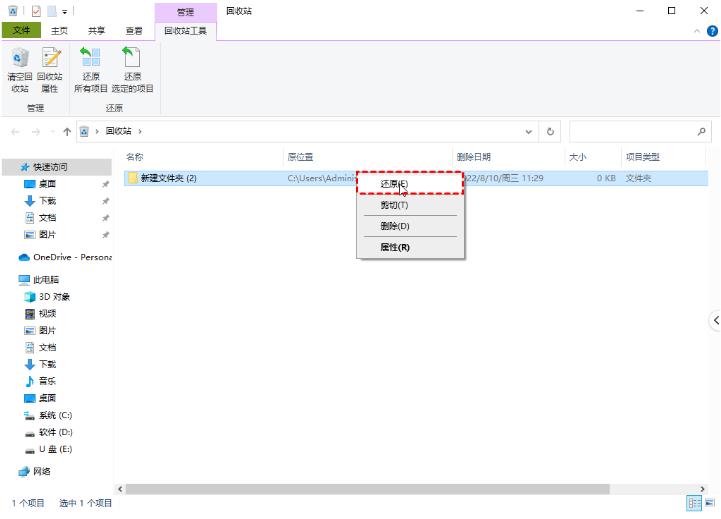Switch to details view layout icon
This screenshot has width=721, height=519.
click(x=693, y=503)
